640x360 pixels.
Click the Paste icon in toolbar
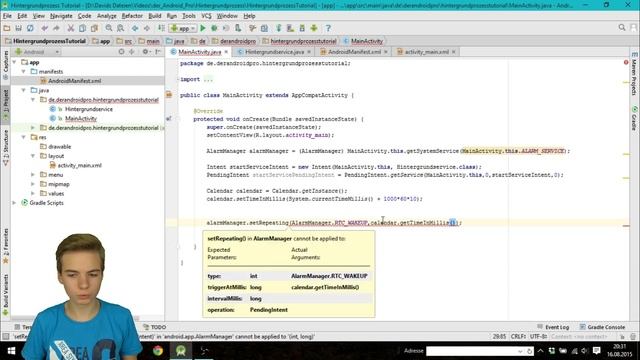point(94,28)
